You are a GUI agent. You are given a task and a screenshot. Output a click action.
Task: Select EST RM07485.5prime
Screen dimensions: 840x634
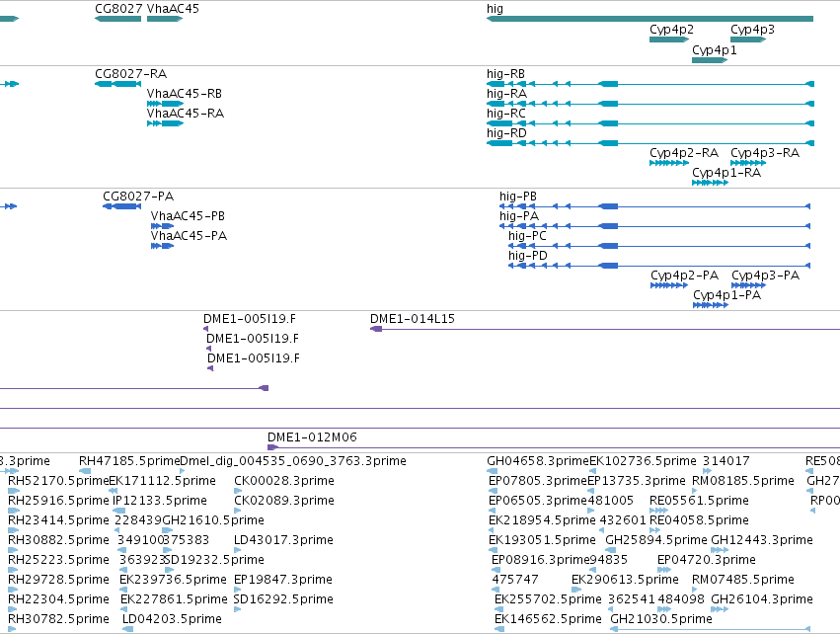coord(743,580)
